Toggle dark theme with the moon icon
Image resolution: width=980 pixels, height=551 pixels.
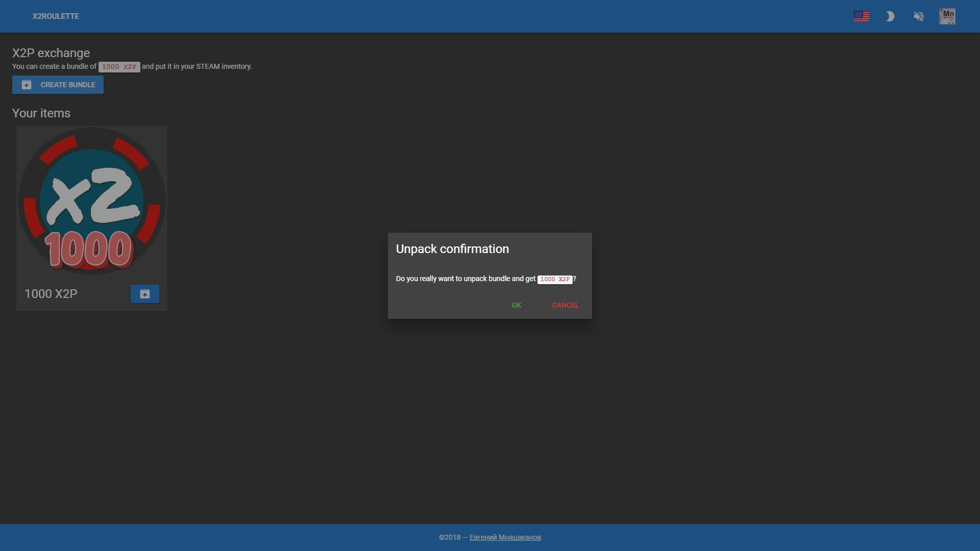[890, 16]
